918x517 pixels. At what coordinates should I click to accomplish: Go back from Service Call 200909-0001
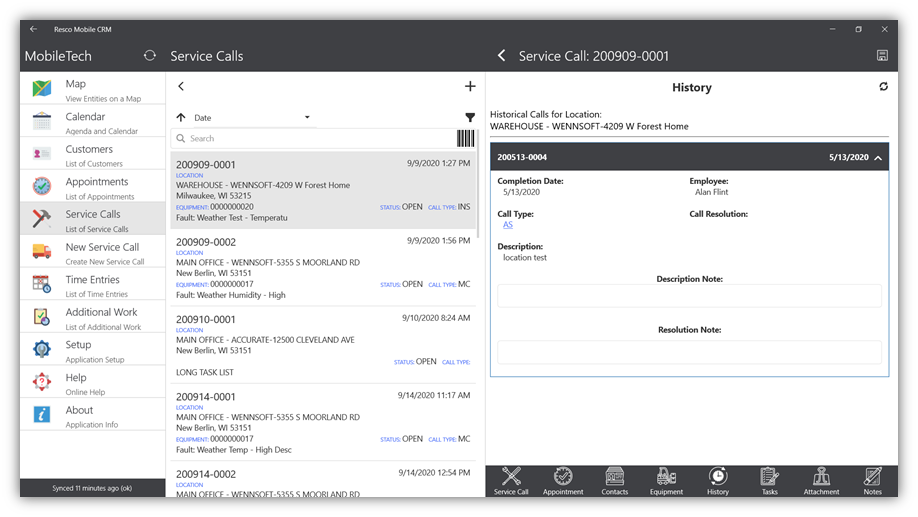coord(502,56)
